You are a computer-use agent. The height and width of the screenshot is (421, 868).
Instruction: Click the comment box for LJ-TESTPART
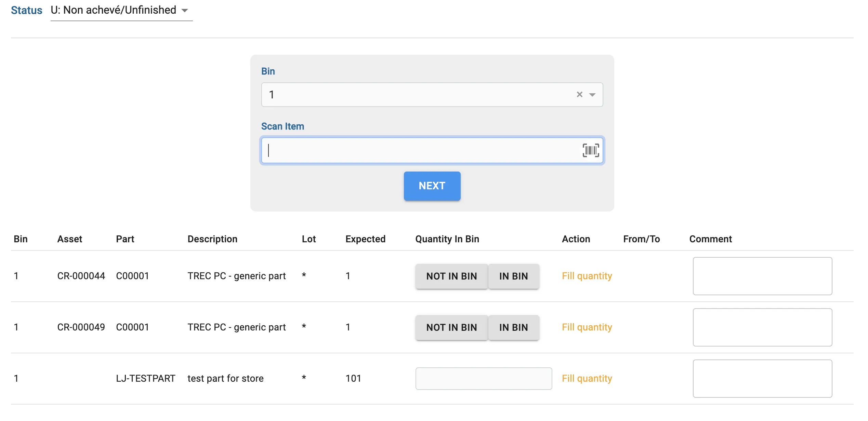coord(762,379)
